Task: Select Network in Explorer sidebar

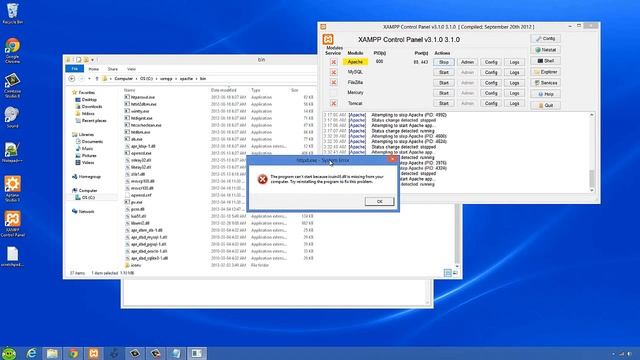Action: (86, 211)
